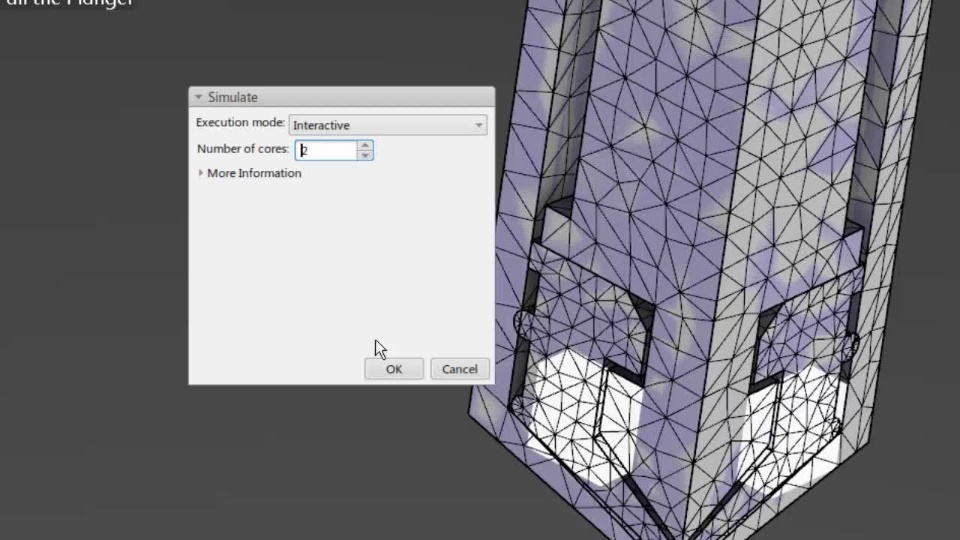Open the Execution mode combo box
Viewport: 960px width, 540px height.
tap(388, 125)
